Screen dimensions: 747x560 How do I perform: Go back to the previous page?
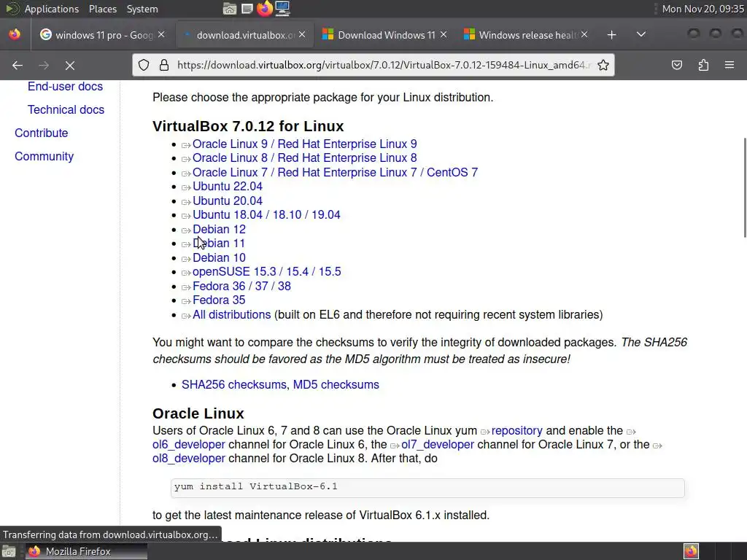point(18,65)
